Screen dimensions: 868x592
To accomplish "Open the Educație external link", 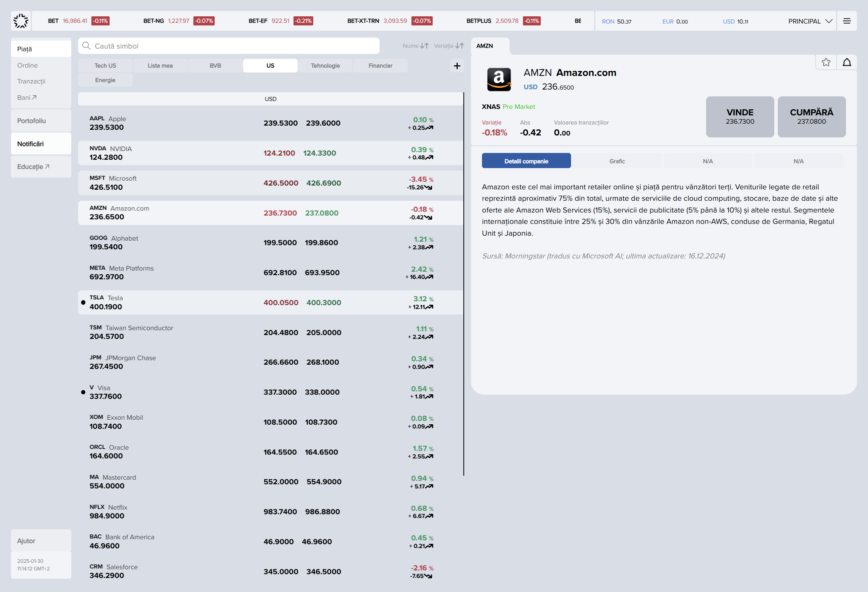I will tap(41, 167).
